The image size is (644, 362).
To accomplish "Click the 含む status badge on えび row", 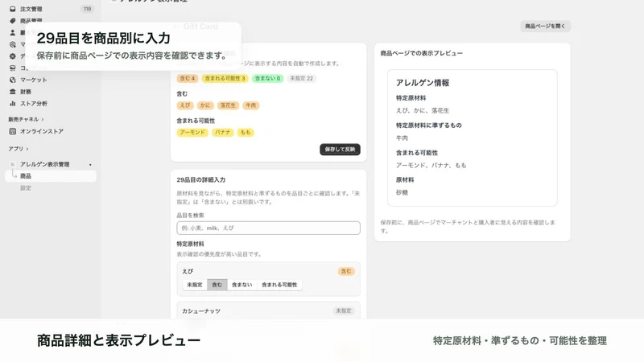I will tap(346, 271).
